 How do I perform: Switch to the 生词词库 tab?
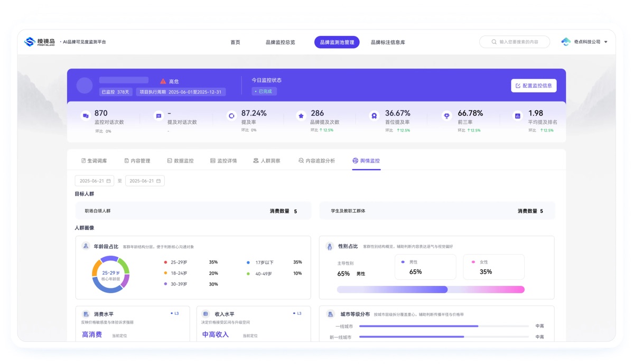(94, 161)
